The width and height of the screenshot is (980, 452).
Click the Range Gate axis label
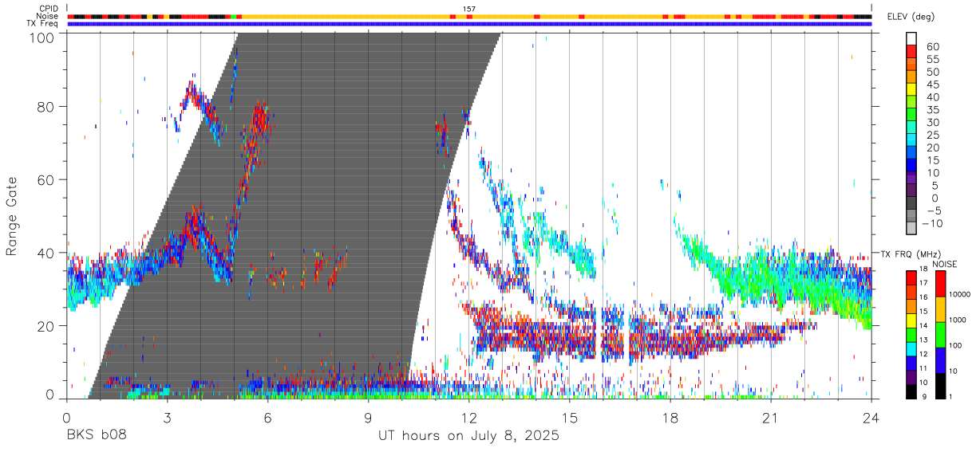tap(12, 217)
